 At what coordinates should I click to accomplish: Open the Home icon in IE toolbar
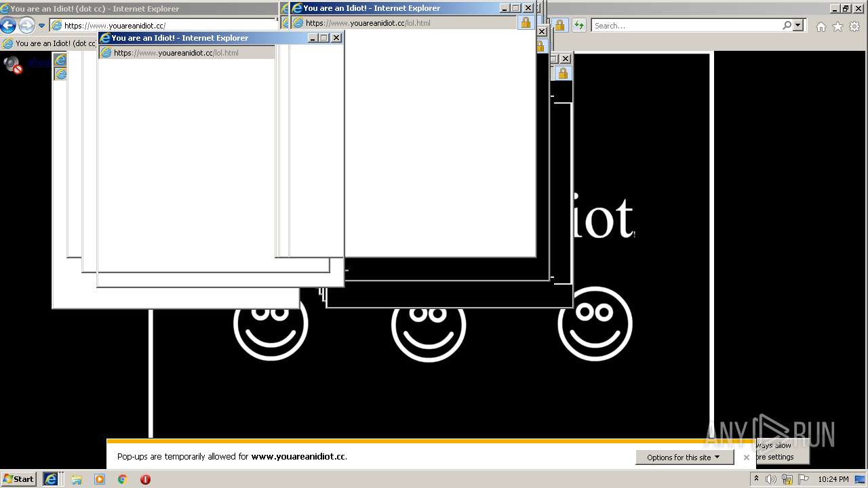pos(821,26)
